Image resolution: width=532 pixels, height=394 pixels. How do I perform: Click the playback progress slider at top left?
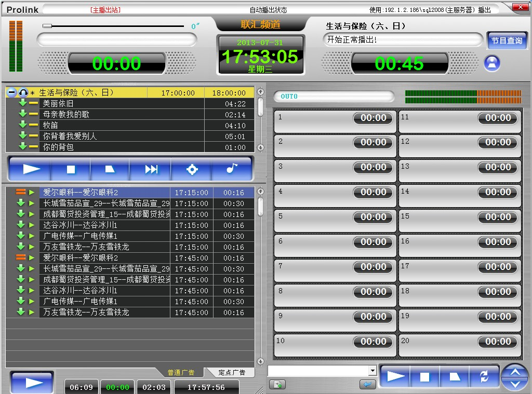pyautogui.click(x=113, y=26)
